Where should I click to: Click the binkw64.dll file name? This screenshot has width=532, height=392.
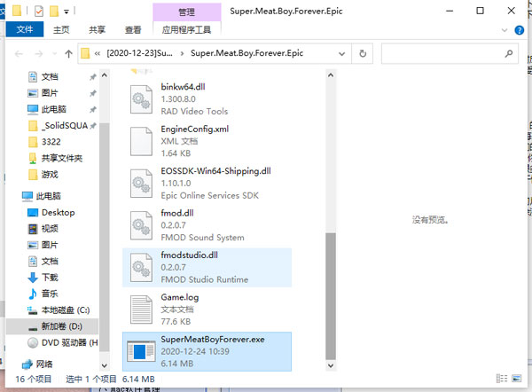(183, 87)
